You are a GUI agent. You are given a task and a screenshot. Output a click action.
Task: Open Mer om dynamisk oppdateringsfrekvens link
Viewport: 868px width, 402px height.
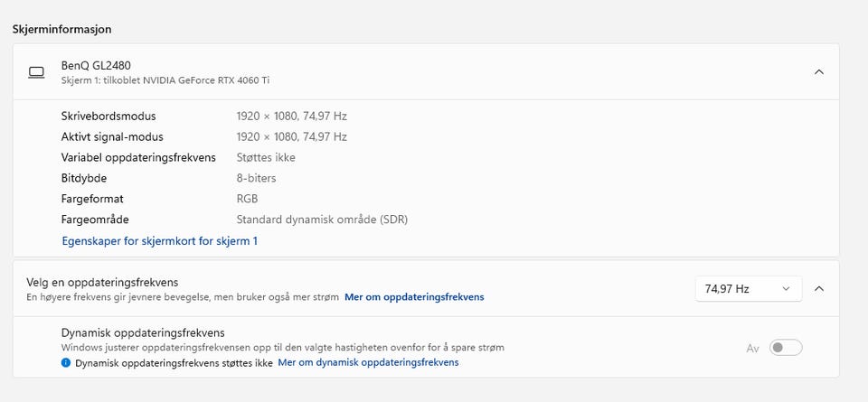tap(368, 363)
